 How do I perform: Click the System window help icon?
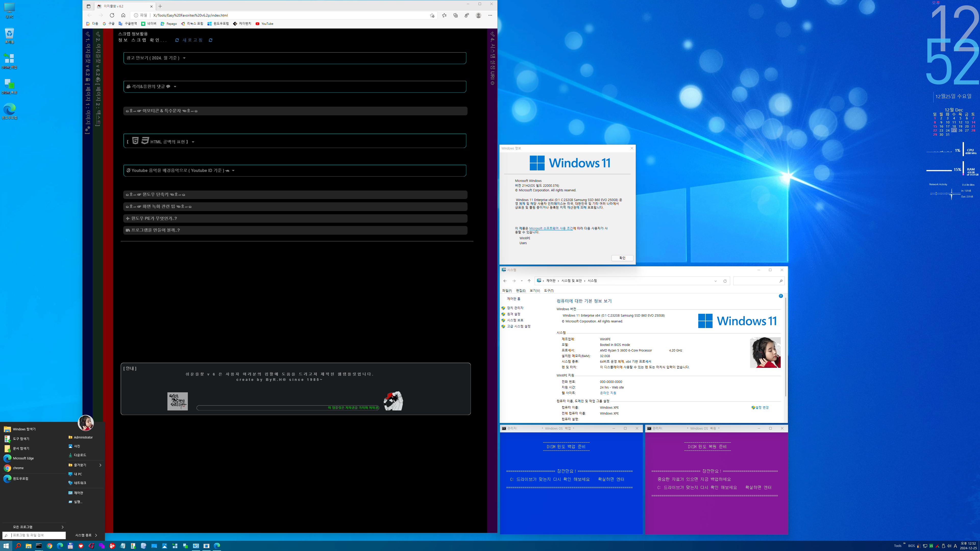[781, 296]
